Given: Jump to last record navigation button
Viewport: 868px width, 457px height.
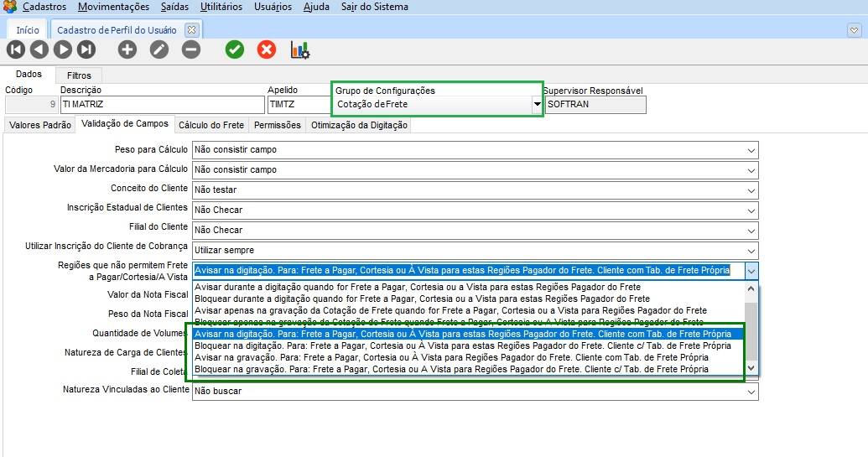Looking at the screenshot, I should [86, 49].
